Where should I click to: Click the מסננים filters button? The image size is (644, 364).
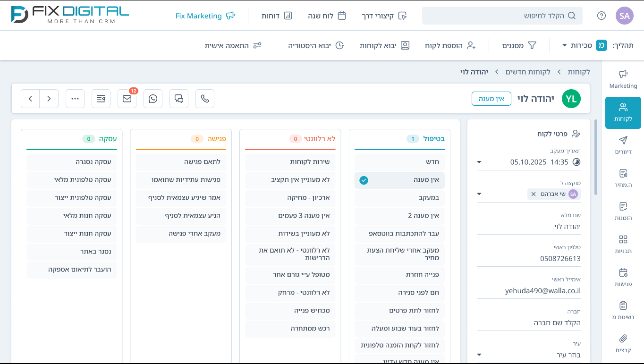point(519,45)
